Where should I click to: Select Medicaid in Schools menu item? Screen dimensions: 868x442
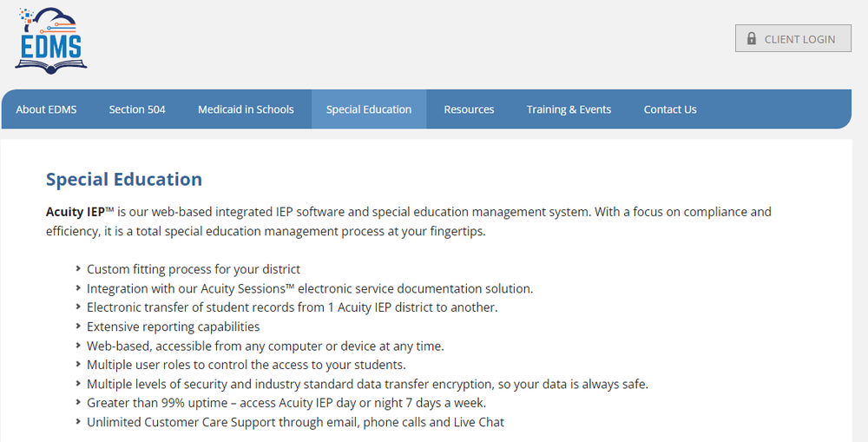coord(246,109)
